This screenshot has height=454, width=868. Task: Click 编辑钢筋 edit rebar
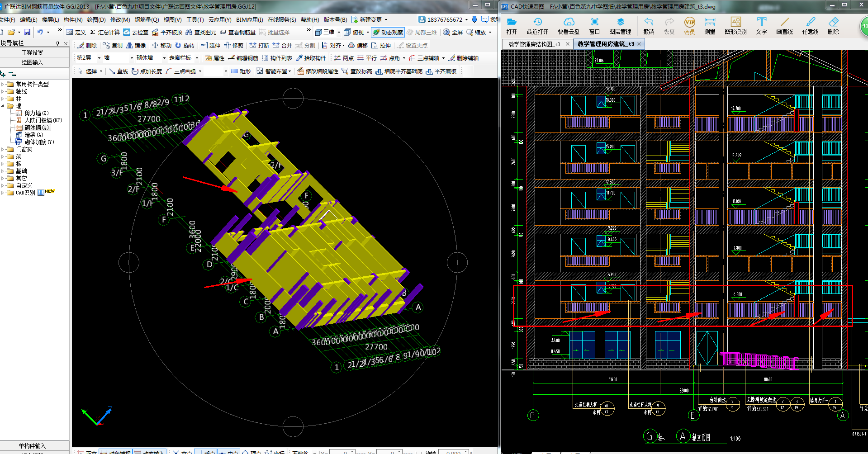(243, 58)
